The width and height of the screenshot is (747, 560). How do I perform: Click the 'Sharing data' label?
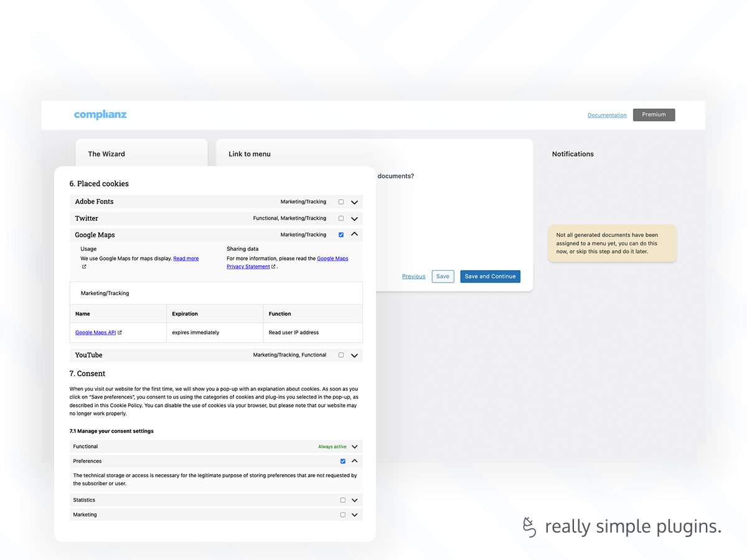(x=243, y=249)
